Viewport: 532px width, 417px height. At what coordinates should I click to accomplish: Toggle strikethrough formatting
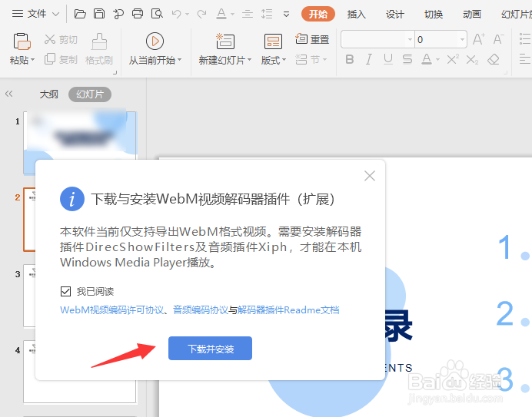tap(407, 59)
